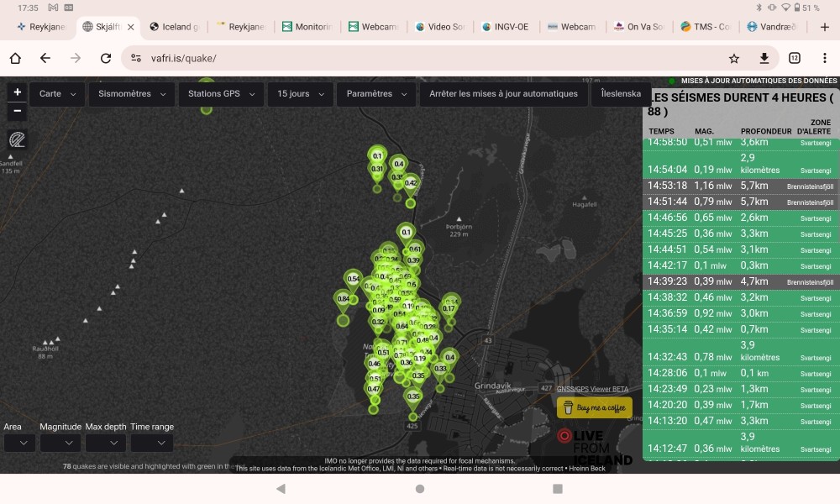840x504 pixels.
Task: Zoom in on the map with plus button
Action: tap(18, 92)
